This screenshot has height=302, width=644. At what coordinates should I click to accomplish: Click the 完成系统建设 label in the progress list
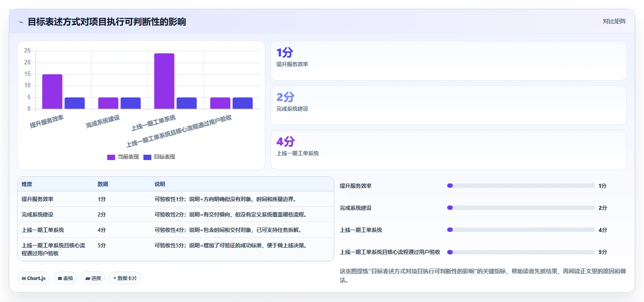(x=355, y=208)
